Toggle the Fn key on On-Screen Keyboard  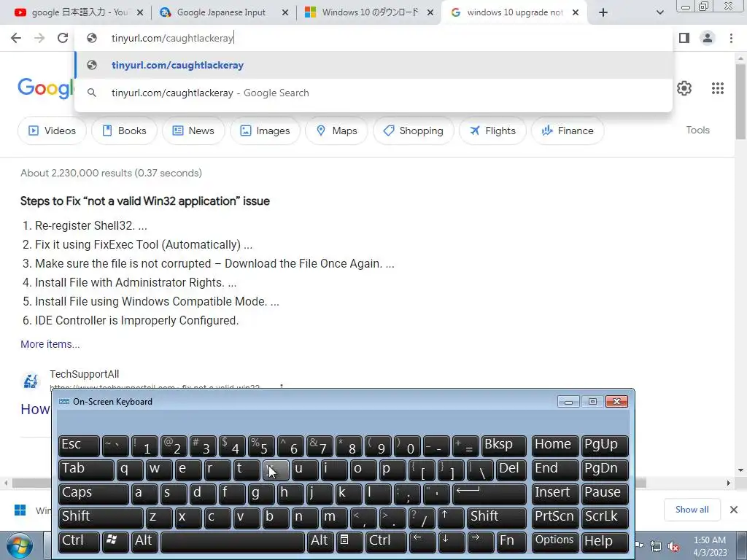(x=511, y=542)
